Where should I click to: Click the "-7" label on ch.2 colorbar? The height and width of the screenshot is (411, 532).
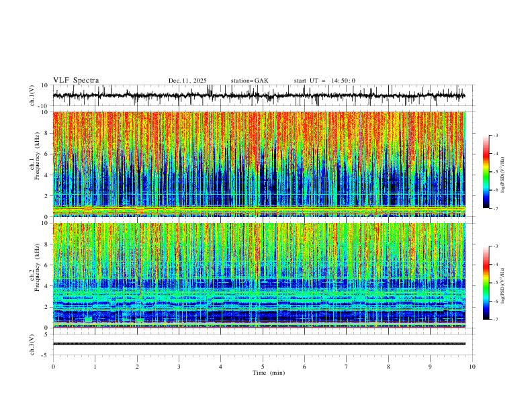click(x=496, y=320)
